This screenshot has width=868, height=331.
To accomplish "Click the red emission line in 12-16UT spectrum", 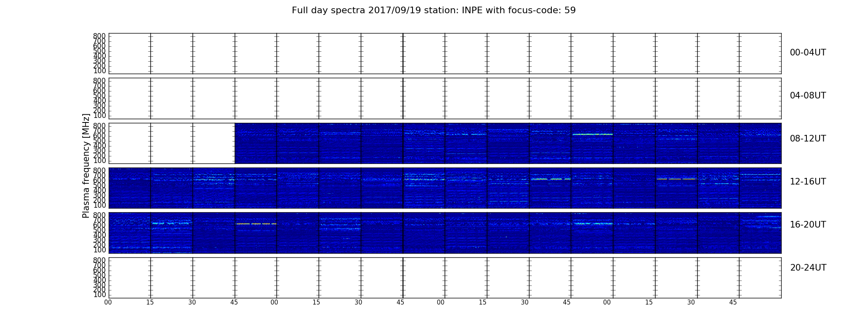I will tap(676, 179).
